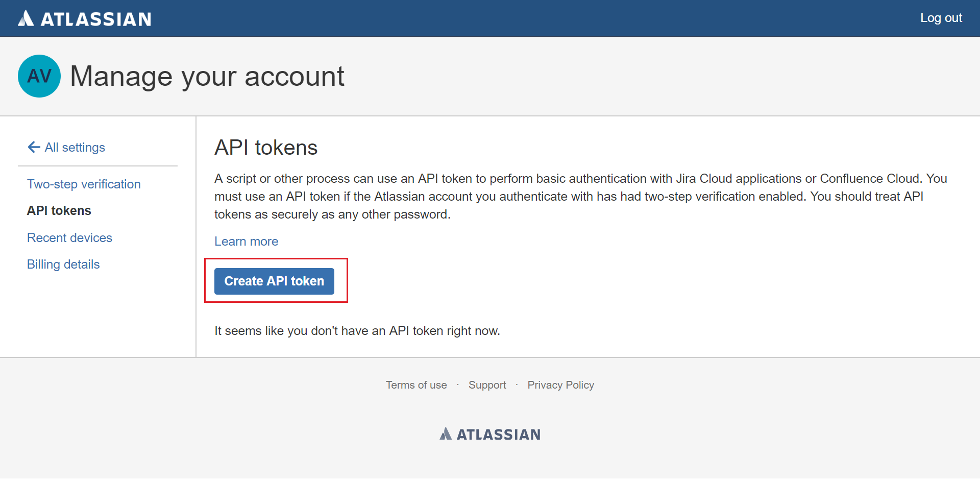Screen dimensions: 980x480
Task: Click the Atlassian footer logo
Action: 490,434
